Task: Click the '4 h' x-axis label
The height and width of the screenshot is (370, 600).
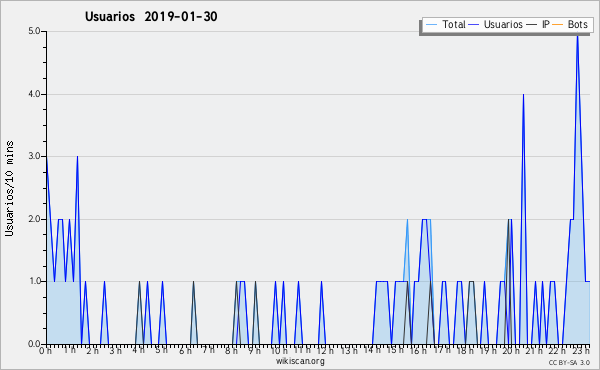Action: point(139,350)
